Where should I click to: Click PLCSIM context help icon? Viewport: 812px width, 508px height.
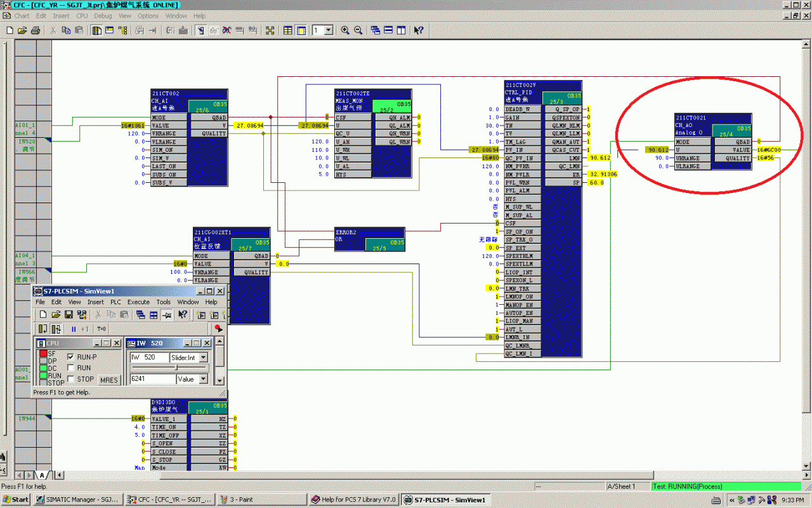click(183, 314)
